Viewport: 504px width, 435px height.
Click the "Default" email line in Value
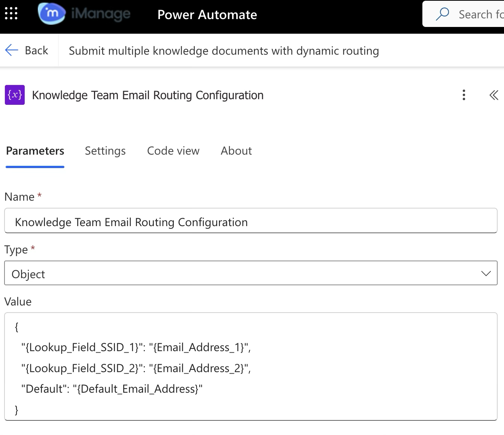(x=112, y=389)
